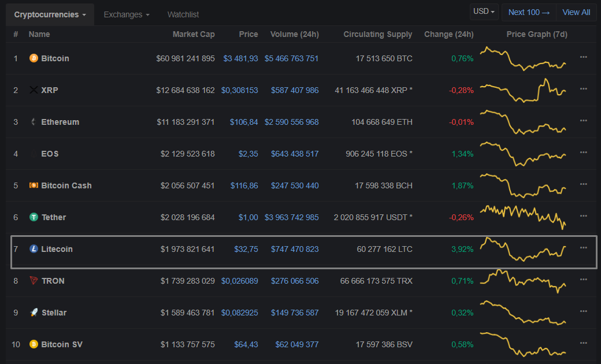Open the more options menu for TRON
Screen dimensions: 601x364
(583, 280)
